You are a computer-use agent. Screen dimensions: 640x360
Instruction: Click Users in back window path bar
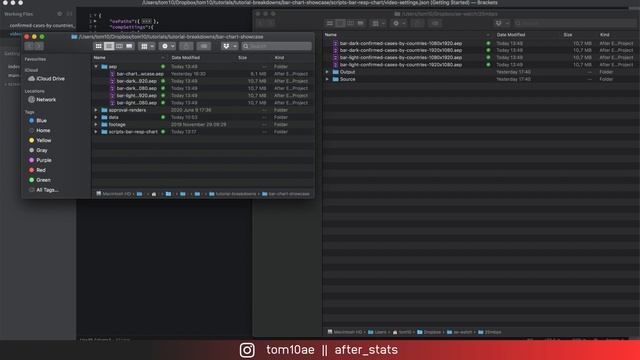(x=378, y=332)
